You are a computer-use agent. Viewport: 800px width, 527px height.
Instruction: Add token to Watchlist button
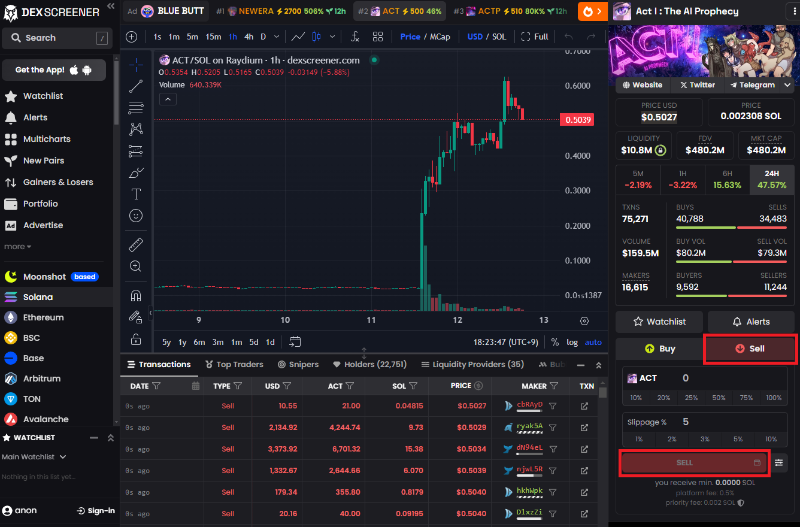[659, 322]
